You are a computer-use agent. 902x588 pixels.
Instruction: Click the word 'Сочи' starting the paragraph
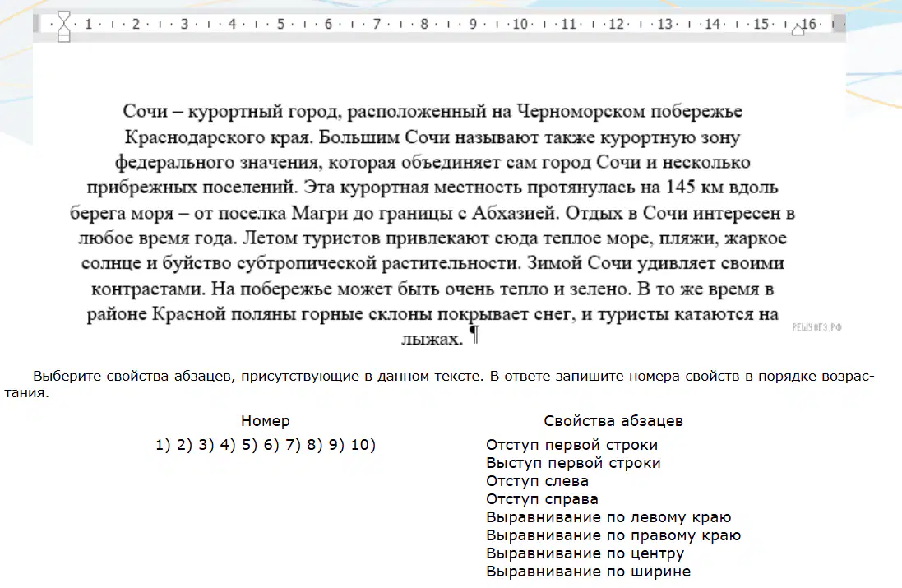pos(145,110)
